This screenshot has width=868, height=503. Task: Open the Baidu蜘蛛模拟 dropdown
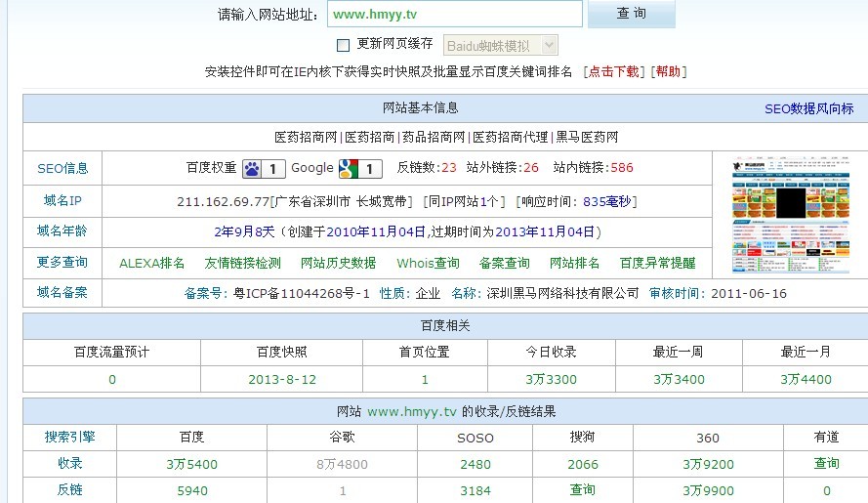[x=501, y=45]
